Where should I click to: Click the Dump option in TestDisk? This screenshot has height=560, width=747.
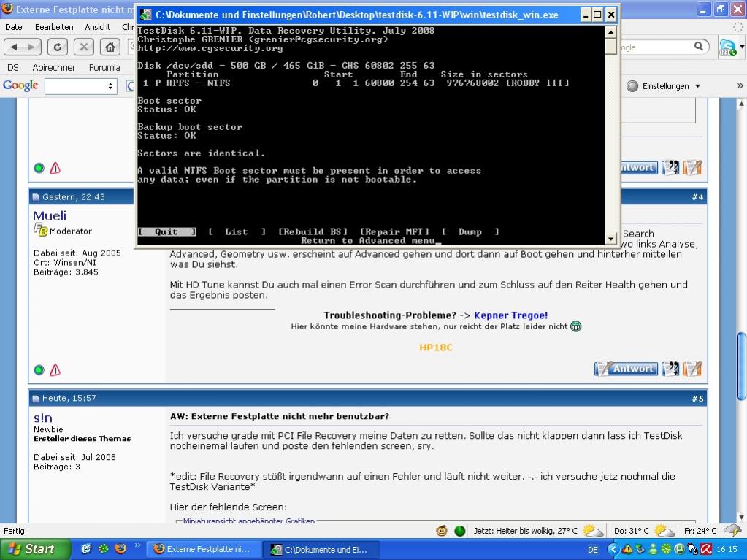470,232
